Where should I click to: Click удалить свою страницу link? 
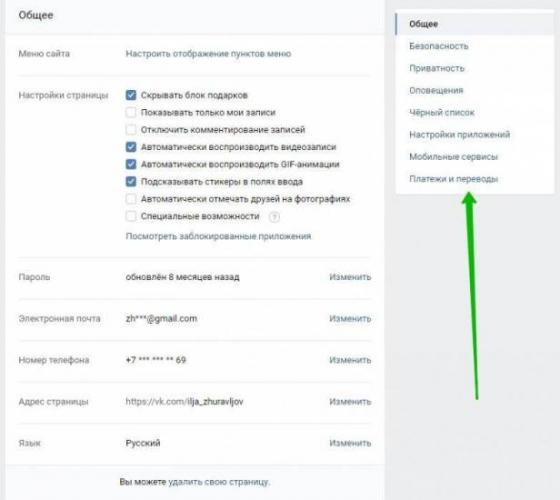tap(218, 482)
